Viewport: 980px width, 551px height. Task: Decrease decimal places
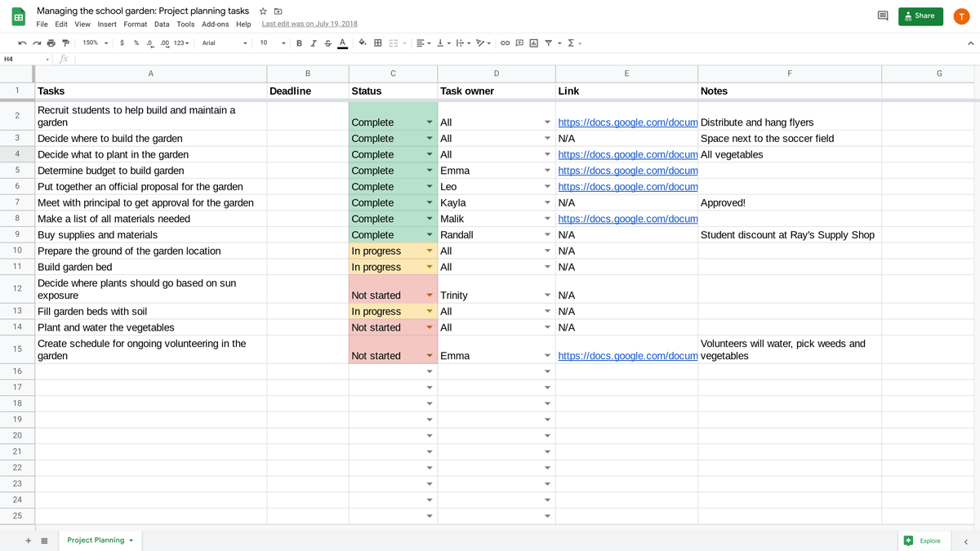pyautogui.click(x=149, y=43)
